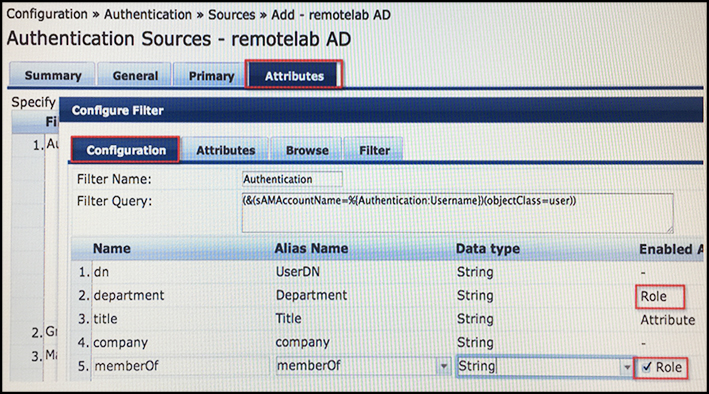Image resolution: width=709 pixels, height=394 pixels.
Task: Click the title attribute row
Action: click(x=387, y=319)
